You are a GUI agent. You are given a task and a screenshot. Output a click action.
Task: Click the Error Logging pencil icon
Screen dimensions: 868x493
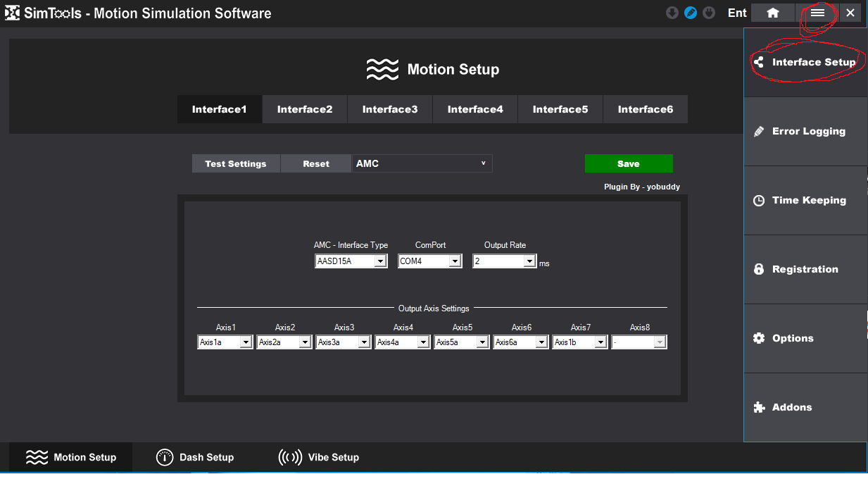(x=758, y=131)
